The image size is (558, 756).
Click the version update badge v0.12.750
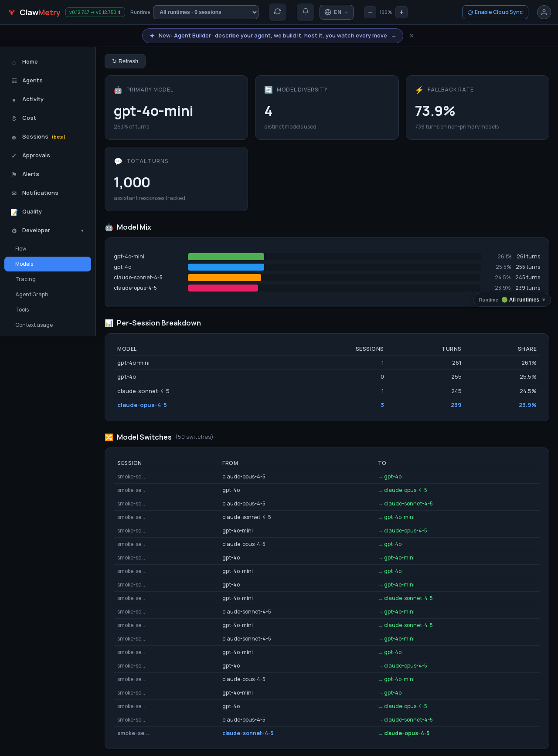pos(95,12)
